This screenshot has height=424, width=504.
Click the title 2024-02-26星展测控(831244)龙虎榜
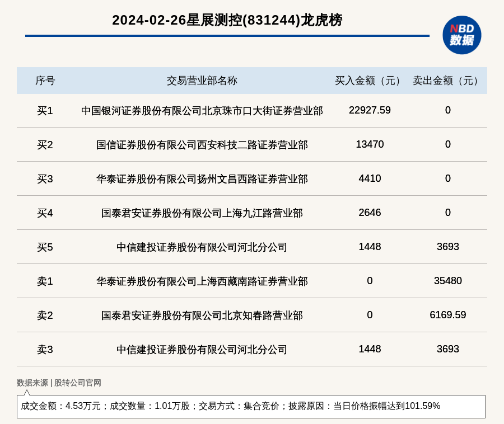pyautogui.click(x=227, y=20)
